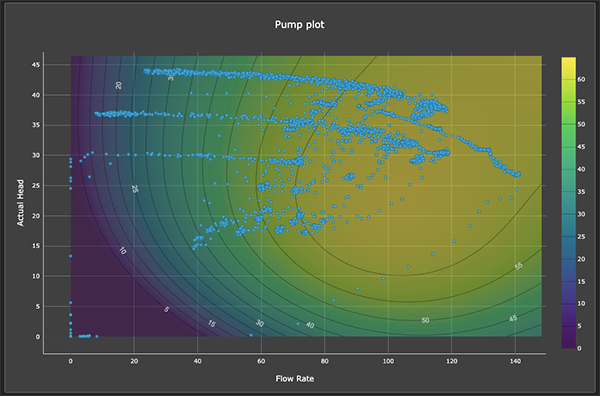Image resolution: width=600 pixels, height=396 pixels.
Task: Click the "Actual Head" y-axis title
Action: (x=20, y=203)
